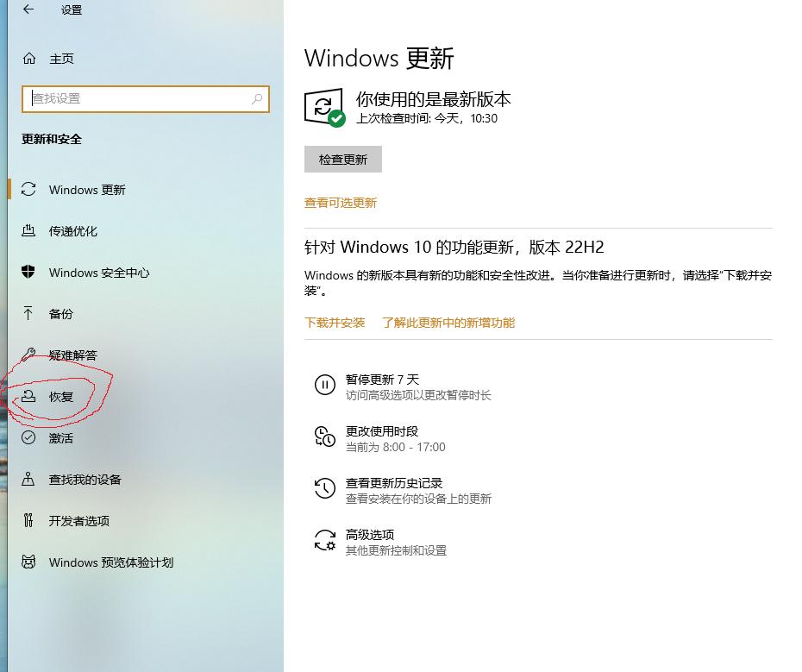Select the 备份 sidebar icon
Viewport: 802px width, 672px height.
coord(28,314)
